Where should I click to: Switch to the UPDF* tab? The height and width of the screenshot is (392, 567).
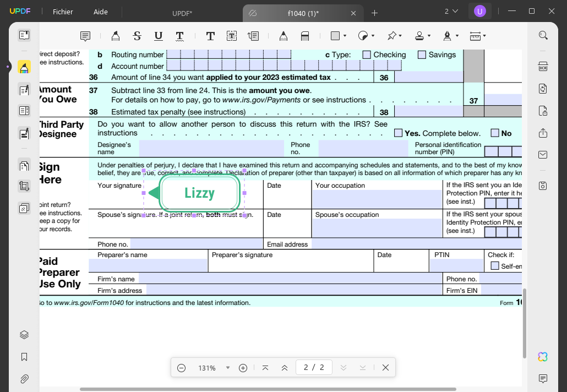pos(182,13)
